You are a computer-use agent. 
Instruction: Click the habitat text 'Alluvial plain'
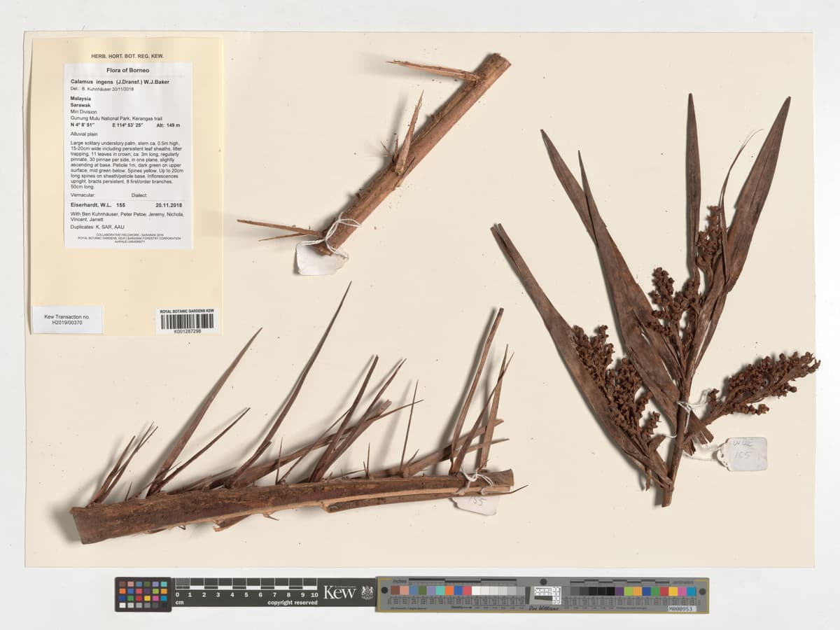84,133
